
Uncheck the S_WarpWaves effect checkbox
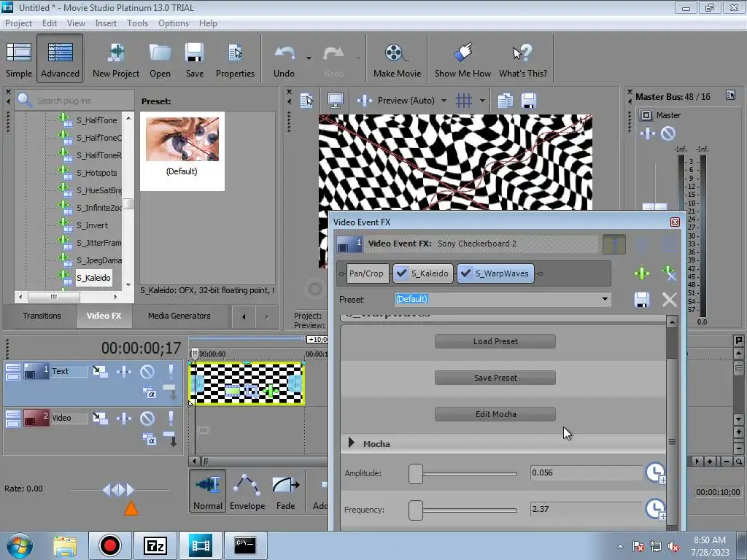[x=465, y=273]
